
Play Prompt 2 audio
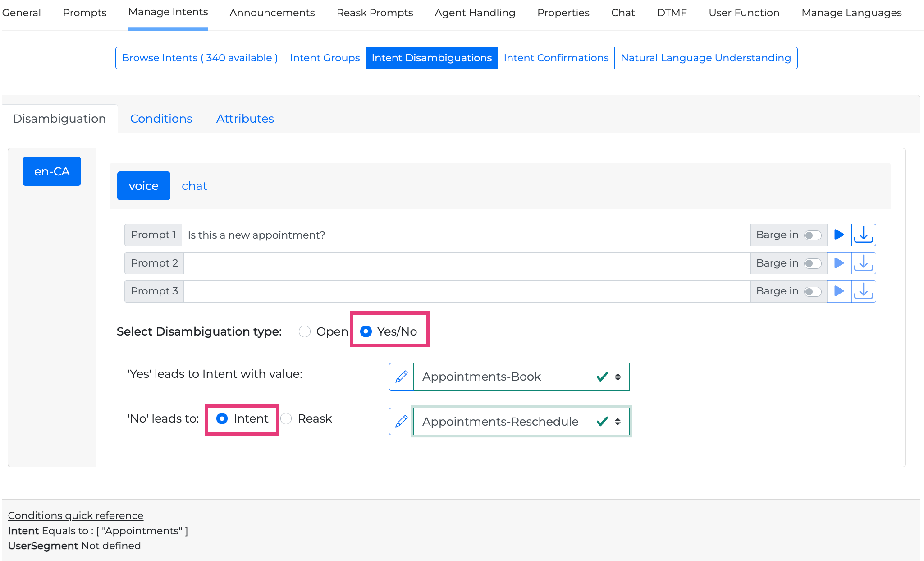(x=839, y=263)
